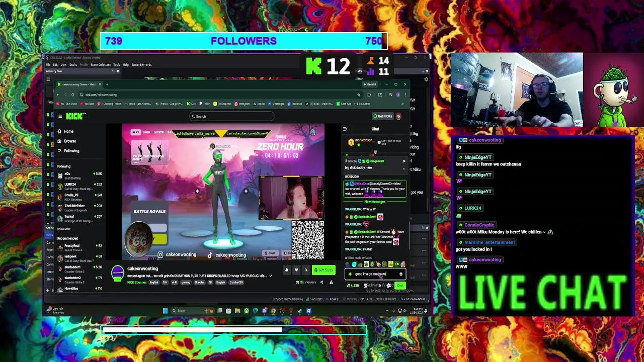644x362 pixels.
Task: Reload the Kick page in Chrome
Action: coord(72,95)
